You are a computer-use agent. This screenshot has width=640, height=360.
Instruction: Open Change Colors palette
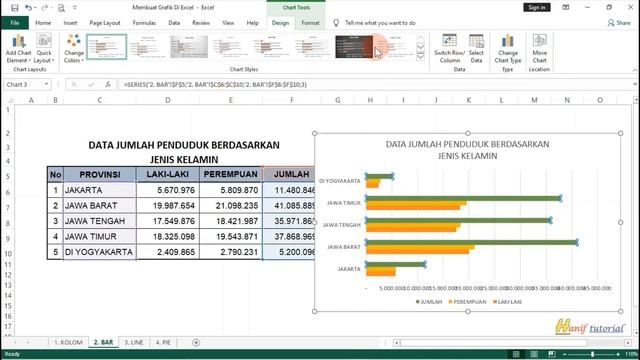point(74,49)
